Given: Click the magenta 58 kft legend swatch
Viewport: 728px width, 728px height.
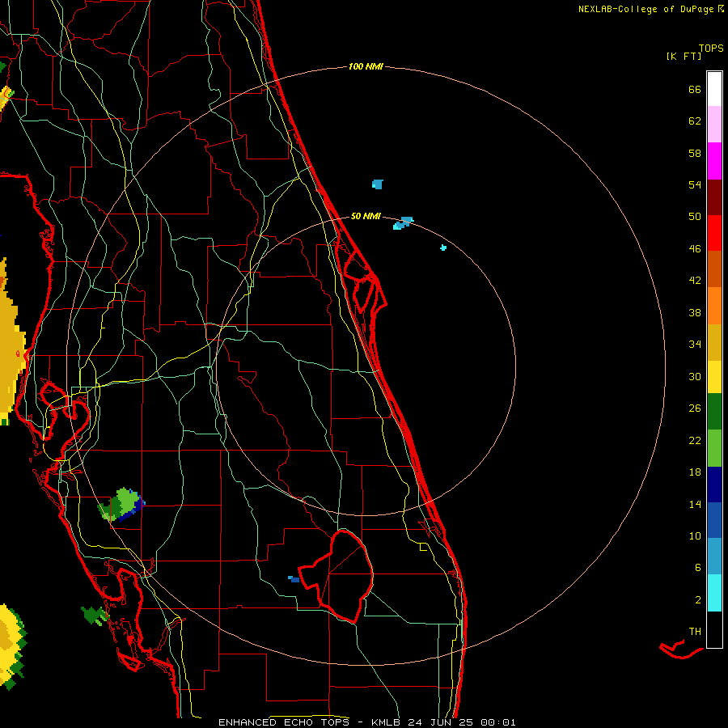Looking at the screenshot, I should 714,161.
